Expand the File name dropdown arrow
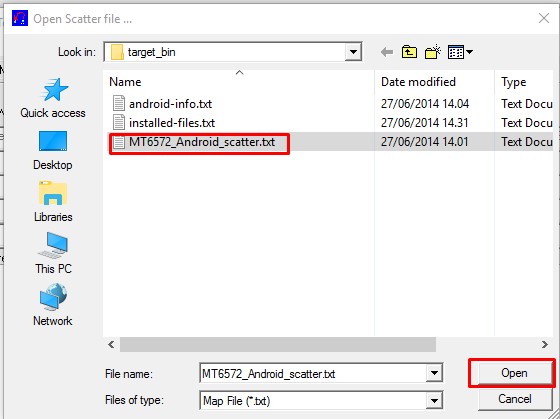Screen dimensions: 560x419 434,373
